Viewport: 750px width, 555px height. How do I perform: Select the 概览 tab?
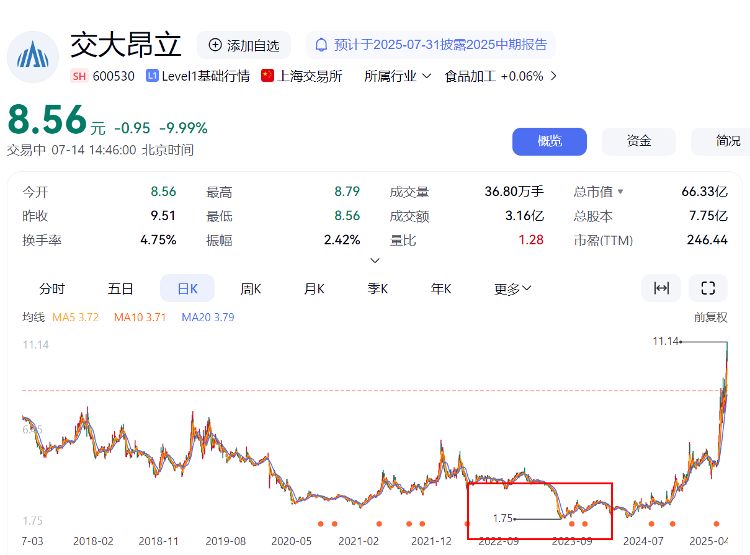[549, 142]
